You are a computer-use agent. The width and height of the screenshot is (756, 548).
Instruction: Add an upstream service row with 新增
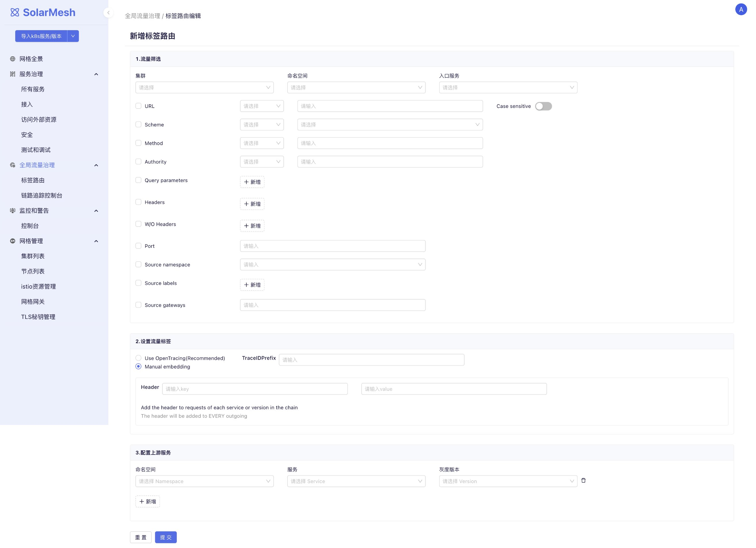point(147,501)
